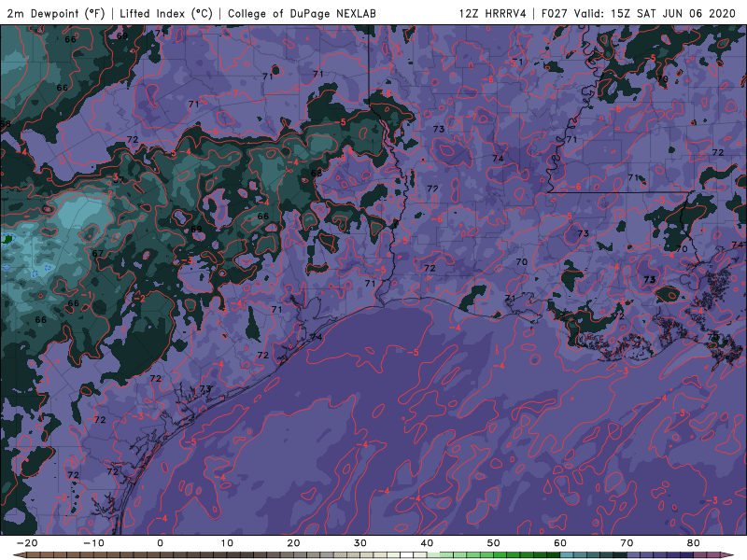Click the '12Z HRRRV4' model run label
This screenshot has height=560, width=747.
pos(493,13)
